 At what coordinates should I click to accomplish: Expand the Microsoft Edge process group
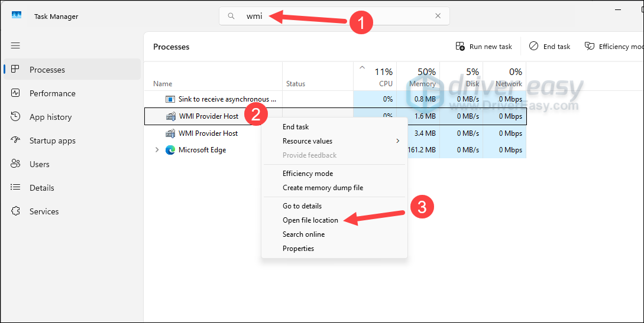click(x=157, y=150)
